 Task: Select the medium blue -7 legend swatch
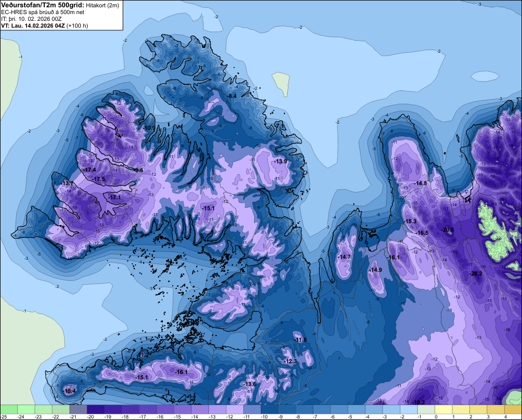[322, 409]
